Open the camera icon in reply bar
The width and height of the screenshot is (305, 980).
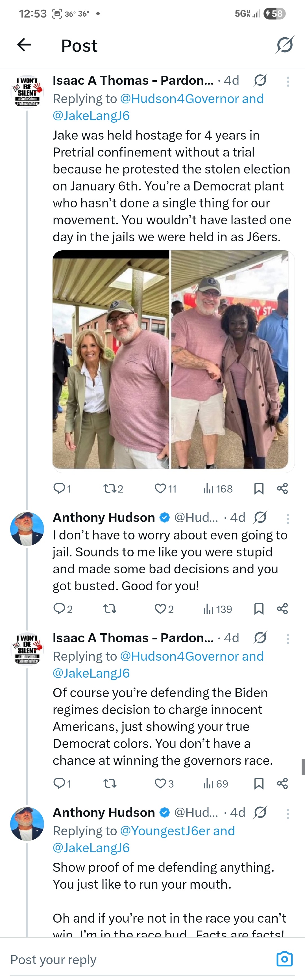click(284, 959)
